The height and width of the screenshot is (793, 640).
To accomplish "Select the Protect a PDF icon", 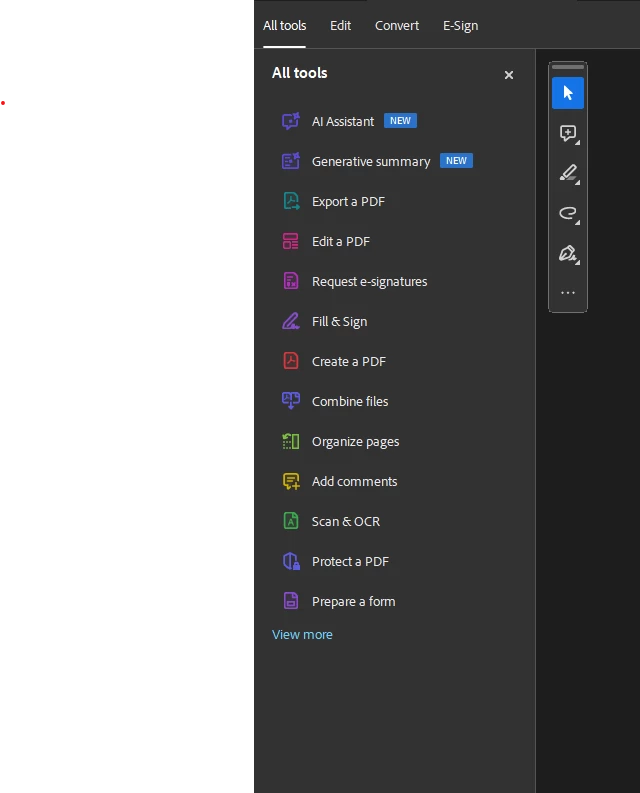I will (291, 561).
